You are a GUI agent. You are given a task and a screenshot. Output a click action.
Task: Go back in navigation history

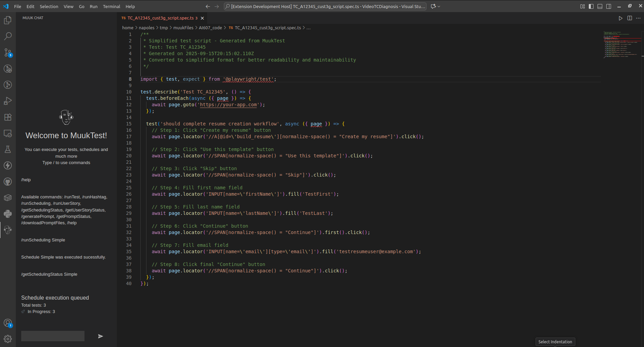[208, 6]
